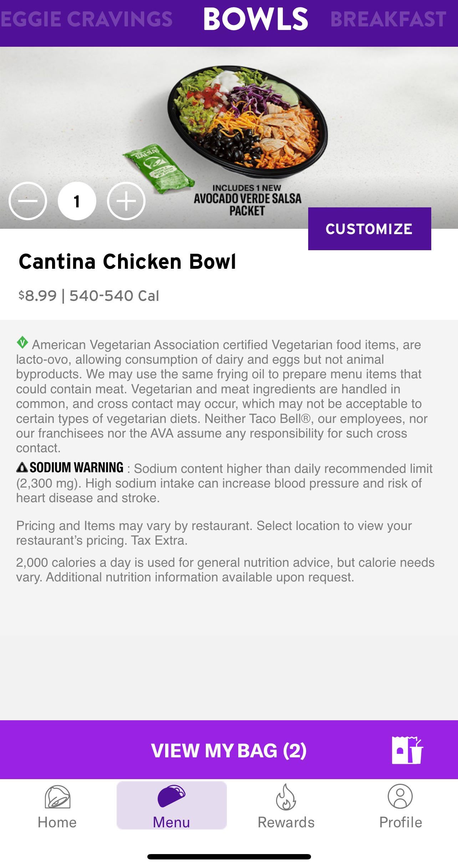Image resolution: width=458 pixels, height=868 pixels.
Task: Increase the bowl quantity with plus button
Action: 126,201
